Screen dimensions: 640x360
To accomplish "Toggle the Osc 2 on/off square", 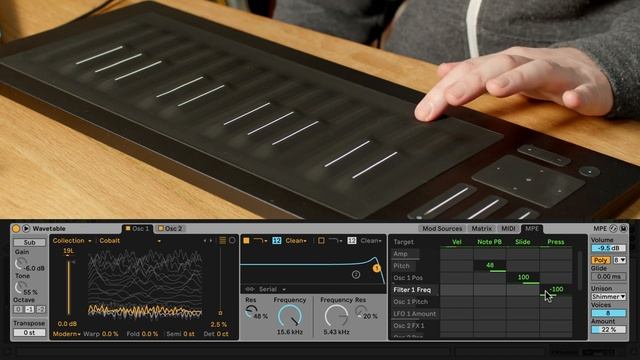I will click(160, 229).
